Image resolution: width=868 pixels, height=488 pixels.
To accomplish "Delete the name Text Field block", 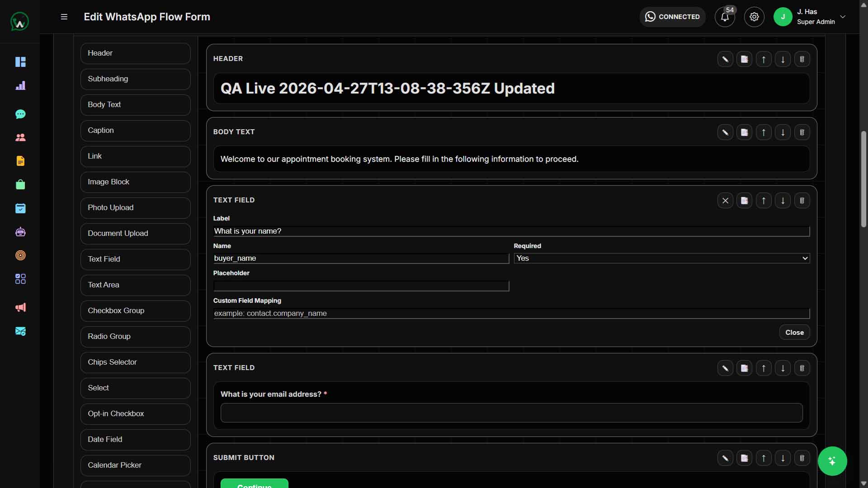I will pyautogui.click(x=802, y=201).
